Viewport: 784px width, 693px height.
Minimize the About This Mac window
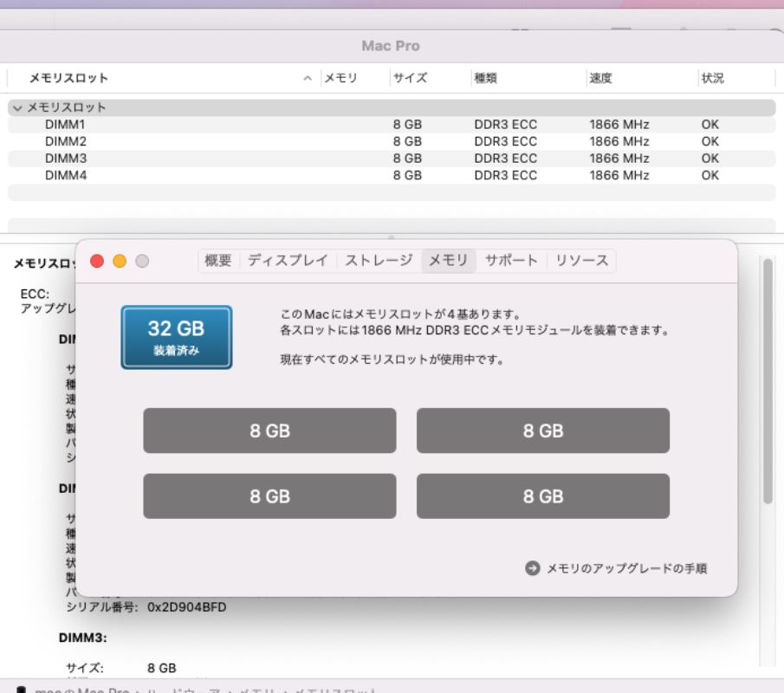pyautogui.click(x=120, y=261)
